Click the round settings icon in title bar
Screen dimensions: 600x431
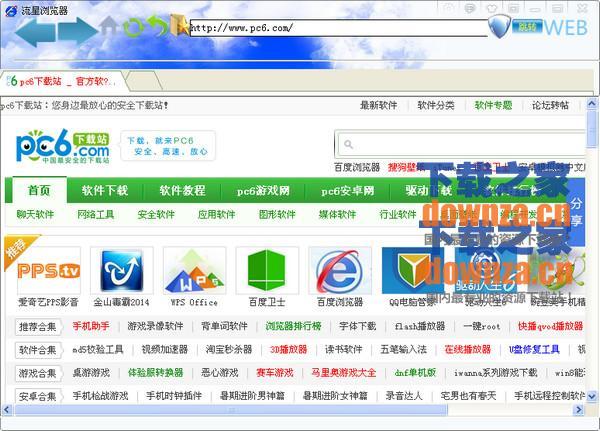click(448, 8)
